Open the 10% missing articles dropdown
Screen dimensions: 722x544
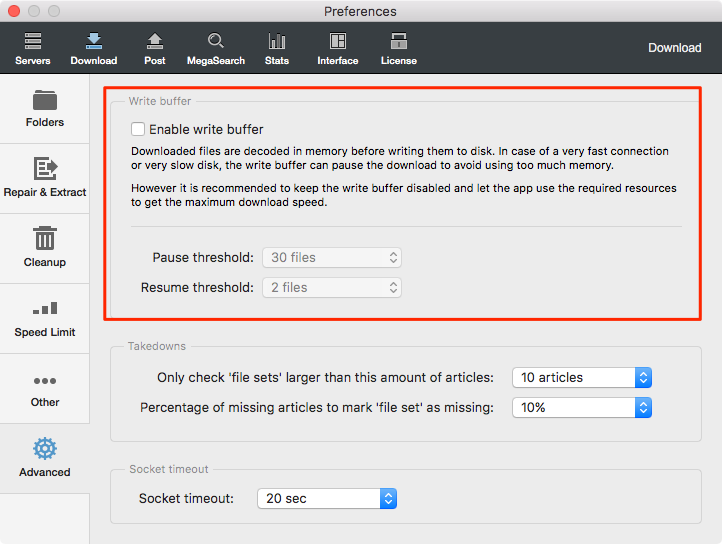[x=582, y=408]
